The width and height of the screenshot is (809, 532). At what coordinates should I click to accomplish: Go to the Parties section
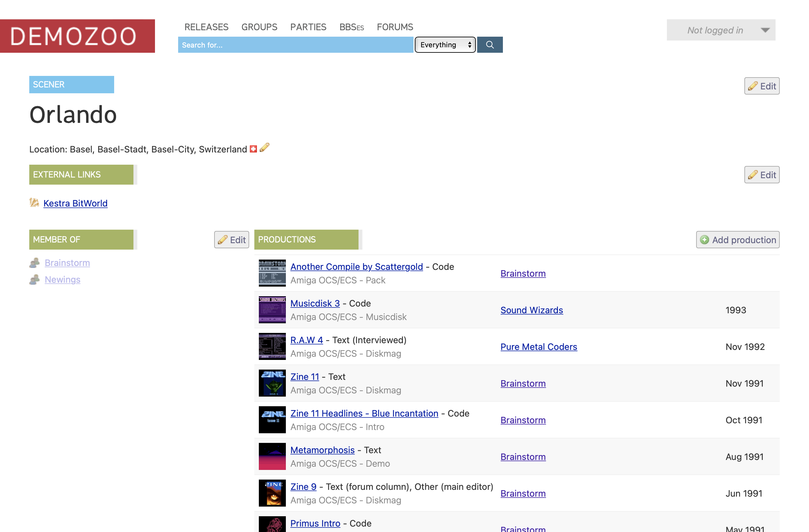tap(308, 27)
